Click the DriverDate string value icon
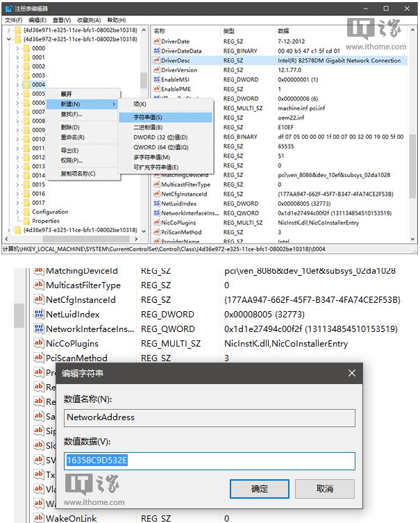The width and height of the screenshot is (420, 523). (156, 42)
